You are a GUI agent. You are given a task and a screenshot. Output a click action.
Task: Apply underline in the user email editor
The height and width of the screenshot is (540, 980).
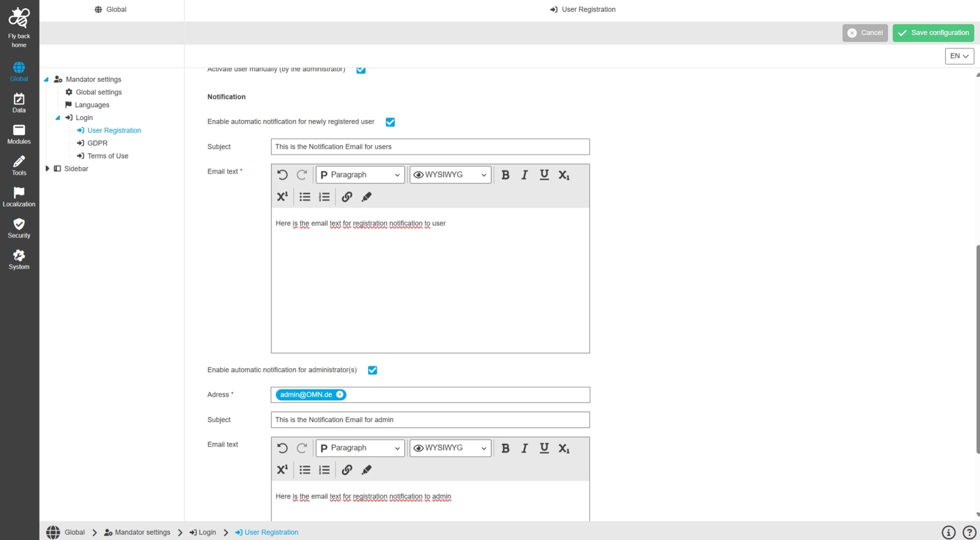click(x=544, y=175)
